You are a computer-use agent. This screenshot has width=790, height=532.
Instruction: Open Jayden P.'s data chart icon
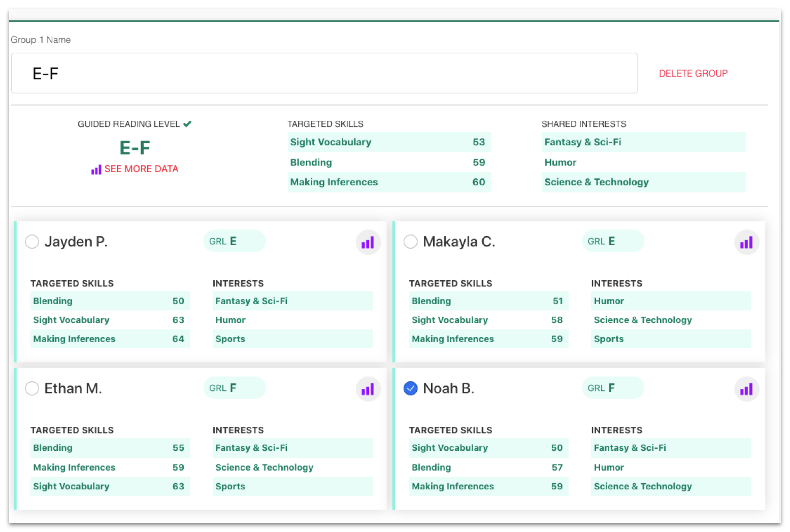pos(368,243)
